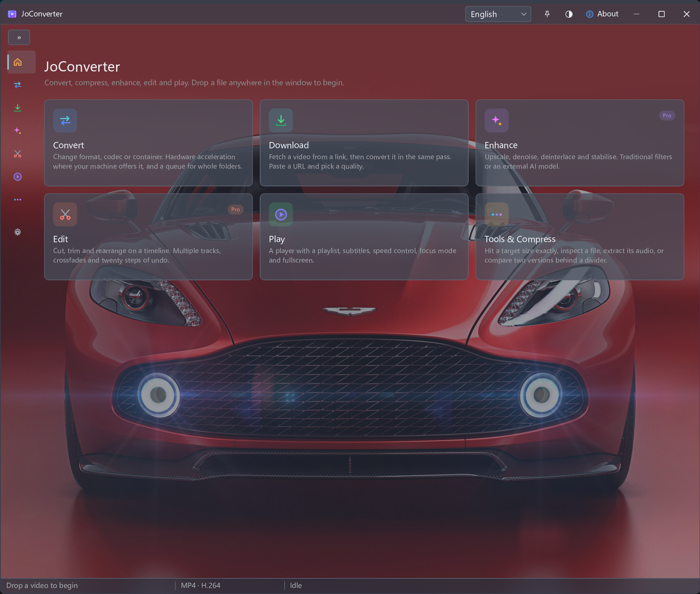Click the 'Change format, codec or container' description
The image size is (700, 594).
[x=148, y=162]
